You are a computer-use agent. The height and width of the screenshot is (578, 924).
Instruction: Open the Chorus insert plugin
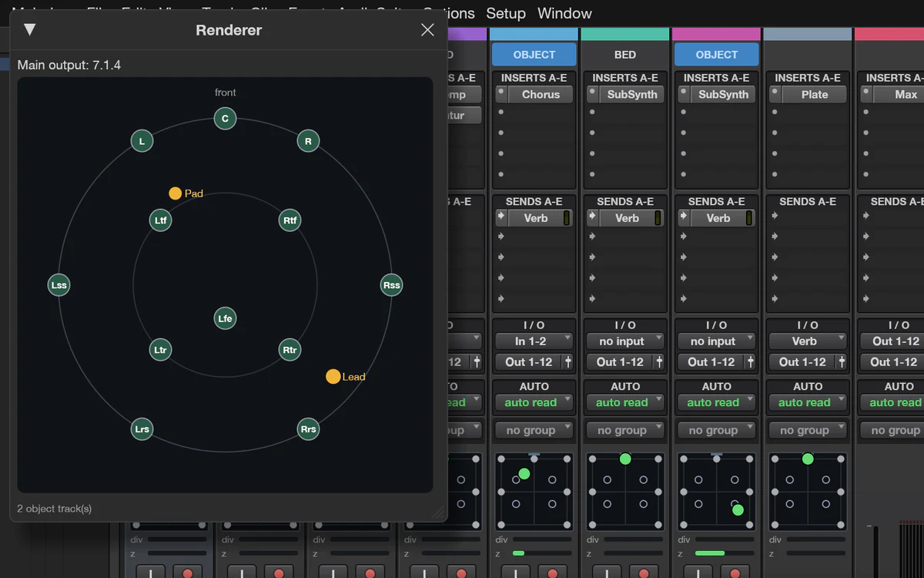pyautogui.click(x=541, y=94)
